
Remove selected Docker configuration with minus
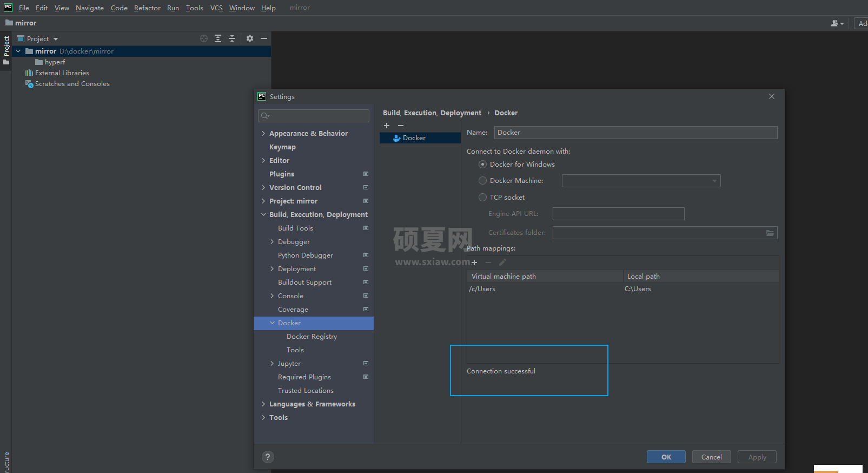click(401, 126)
